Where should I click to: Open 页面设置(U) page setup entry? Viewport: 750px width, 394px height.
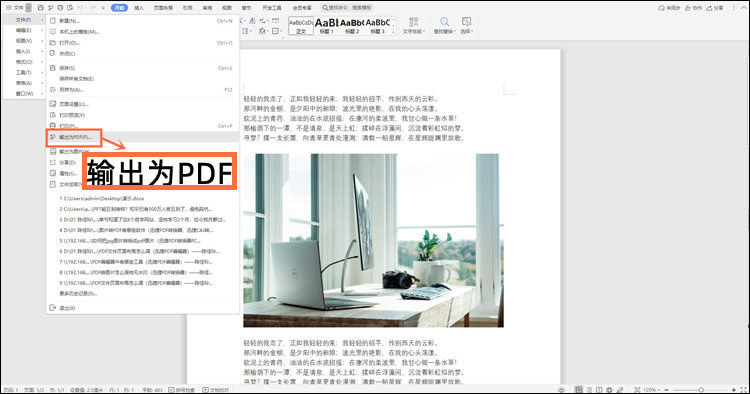point(143,104)
